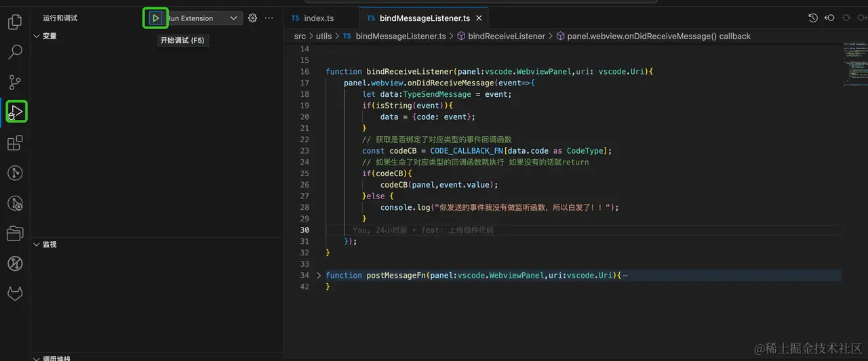Image resolution: width=868 pixels, height=361 pixels.
Task: Click CodeType in line 23
Action: (585, 151)
